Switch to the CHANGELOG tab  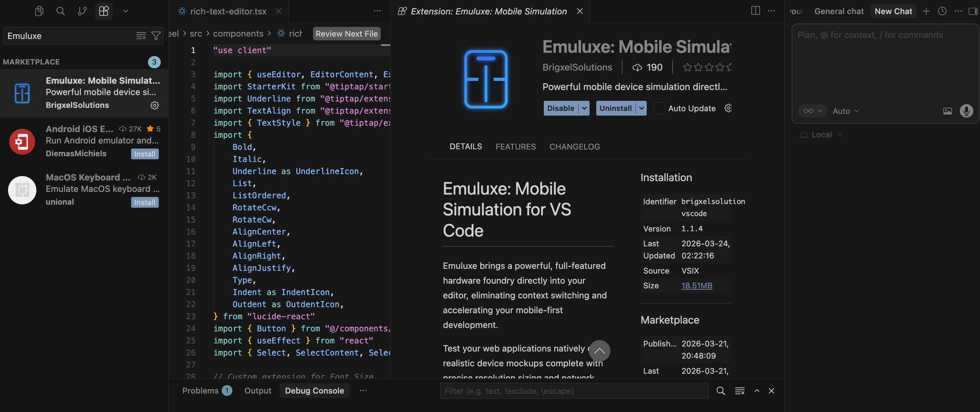(x=574, y=147)
